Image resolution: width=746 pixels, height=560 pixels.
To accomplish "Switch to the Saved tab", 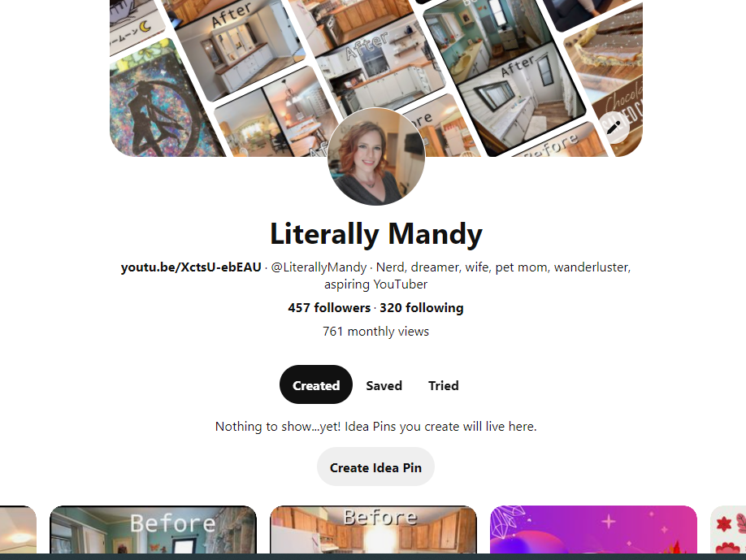I will pos(384,385).
